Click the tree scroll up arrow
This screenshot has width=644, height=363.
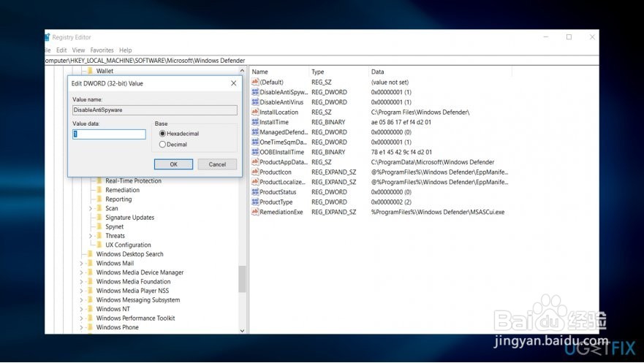(x=242, y=71)
